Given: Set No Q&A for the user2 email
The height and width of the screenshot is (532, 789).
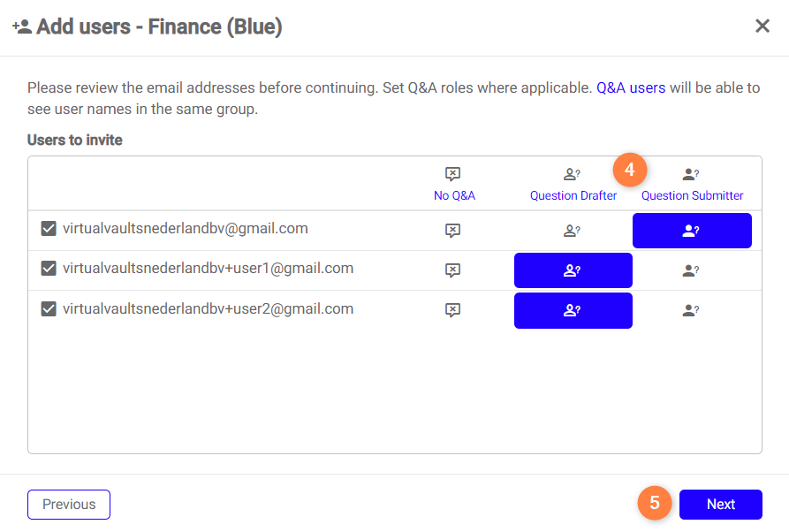Looking at the screenshot, I should (x=453, y=310).
